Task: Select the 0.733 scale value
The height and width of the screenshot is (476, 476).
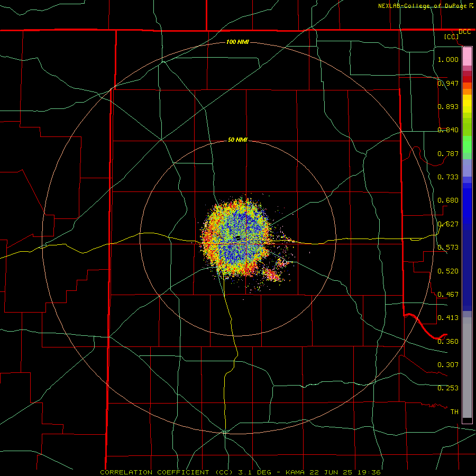Action: click(448, 177)
